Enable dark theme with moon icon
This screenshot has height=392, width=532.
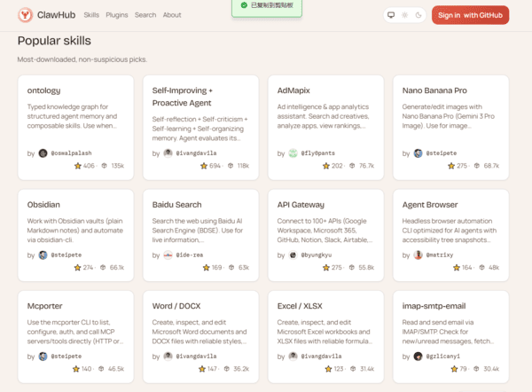[x=418, y=15]
